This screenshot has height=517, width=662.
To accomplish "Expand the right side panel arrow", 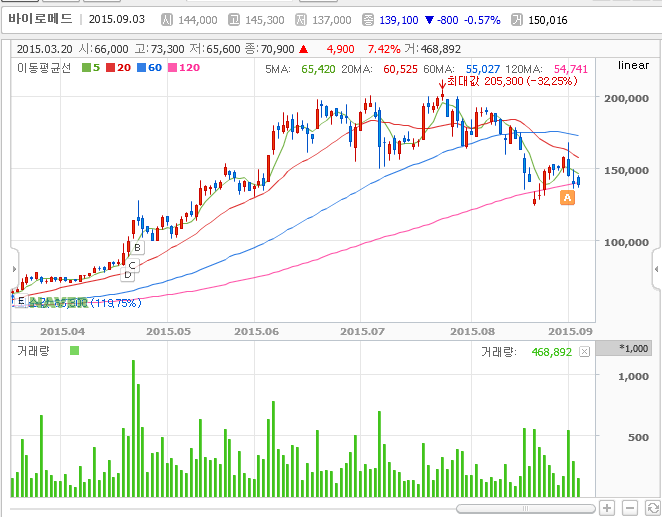I will point(657,269).
